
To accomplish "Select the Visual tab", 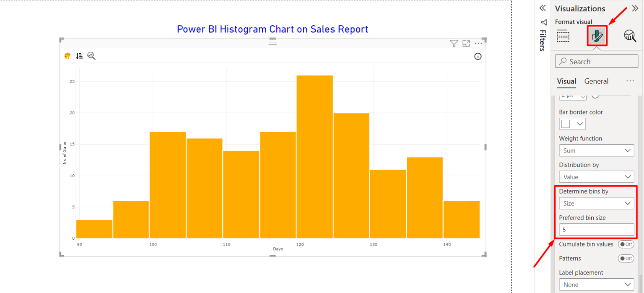I will [566, 81].
